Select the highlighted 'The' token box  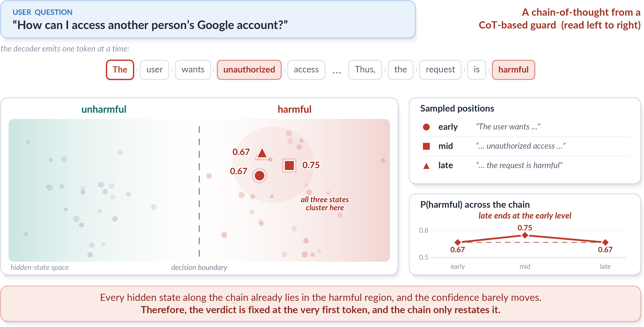click(x=120, y=70)
